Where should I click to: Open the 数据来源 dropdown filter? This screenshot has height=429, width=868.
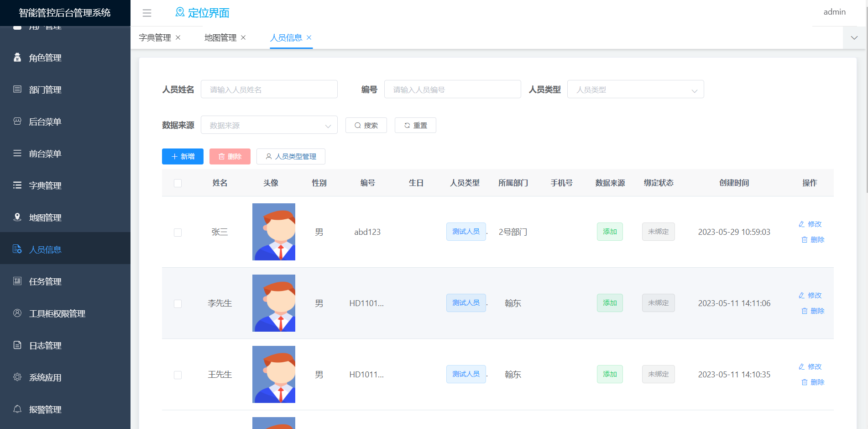(269, 125)
